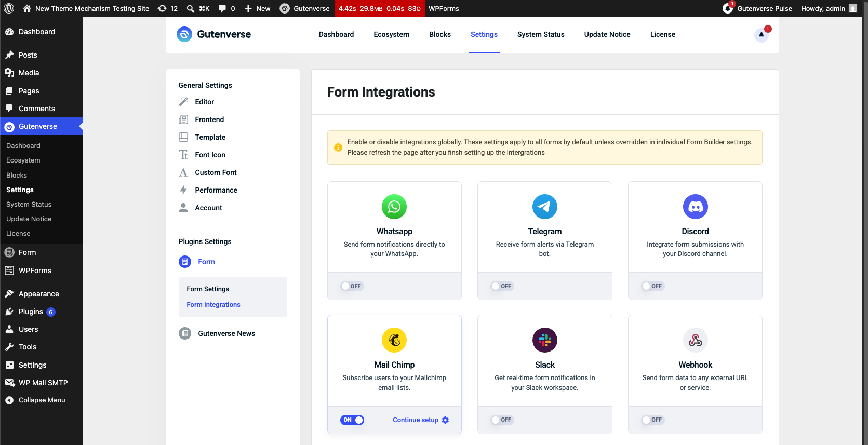Click the Mail Chimp integration icon

[394, 340]
